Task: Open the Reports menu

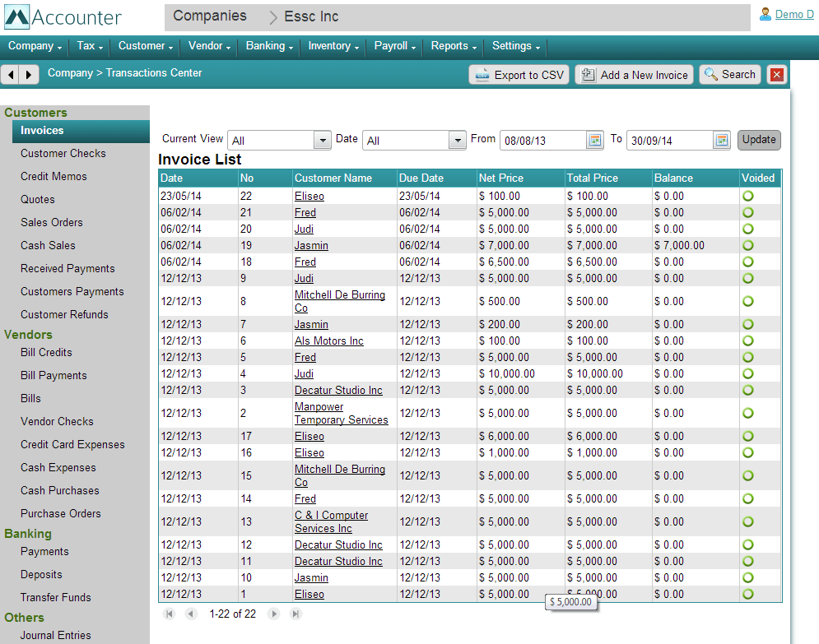Action: pos(454,46)
